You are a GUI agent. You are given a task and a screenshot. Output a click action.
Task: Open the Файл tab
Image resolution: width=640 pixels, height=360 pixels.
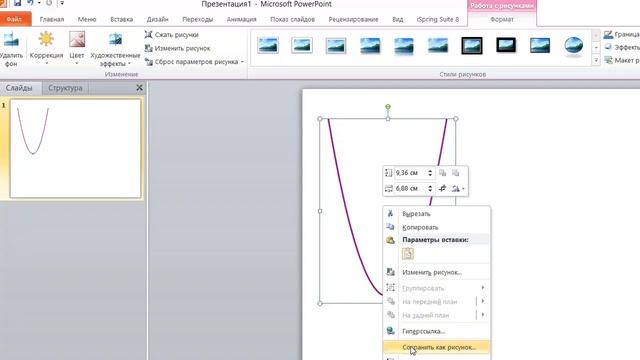[x=15, y=19]
